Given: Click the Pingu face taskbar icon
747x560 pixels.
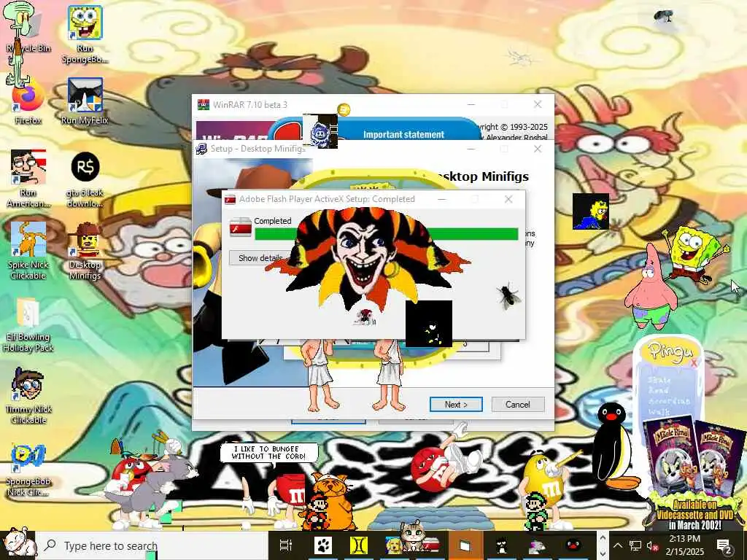Looking at the screenshot, I should point(572,545).
